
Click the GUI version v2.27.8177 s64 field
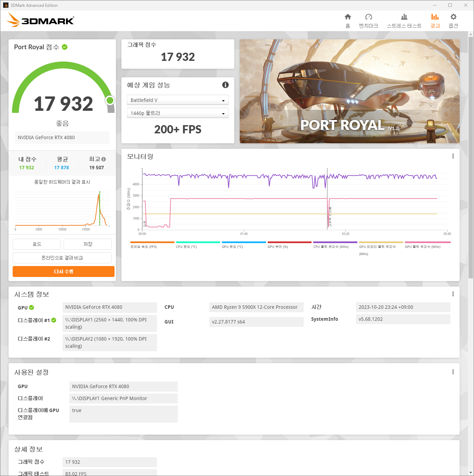[x=256, y=322]
